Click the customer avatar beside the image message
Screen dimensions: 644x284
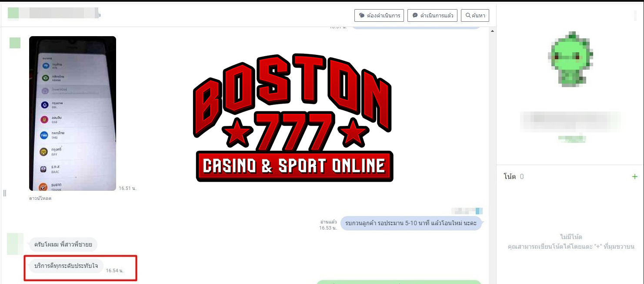[x=15, y=43]
